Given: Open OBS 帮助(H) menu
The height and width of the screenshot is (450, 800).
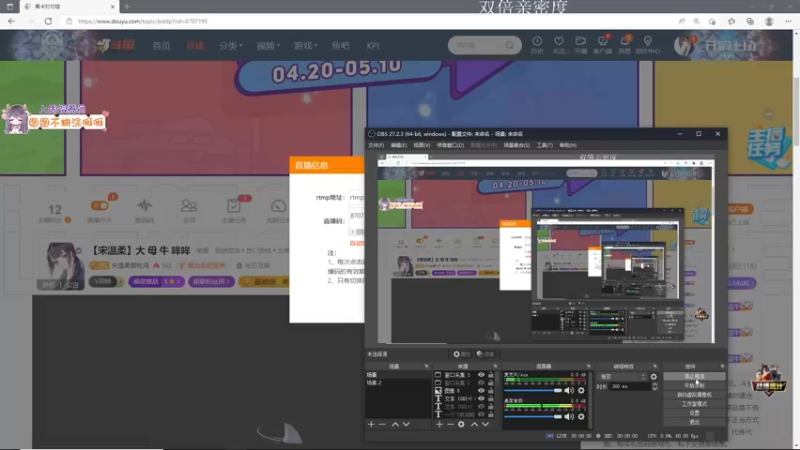Looking at the screenshot, I should coord(567,145).
